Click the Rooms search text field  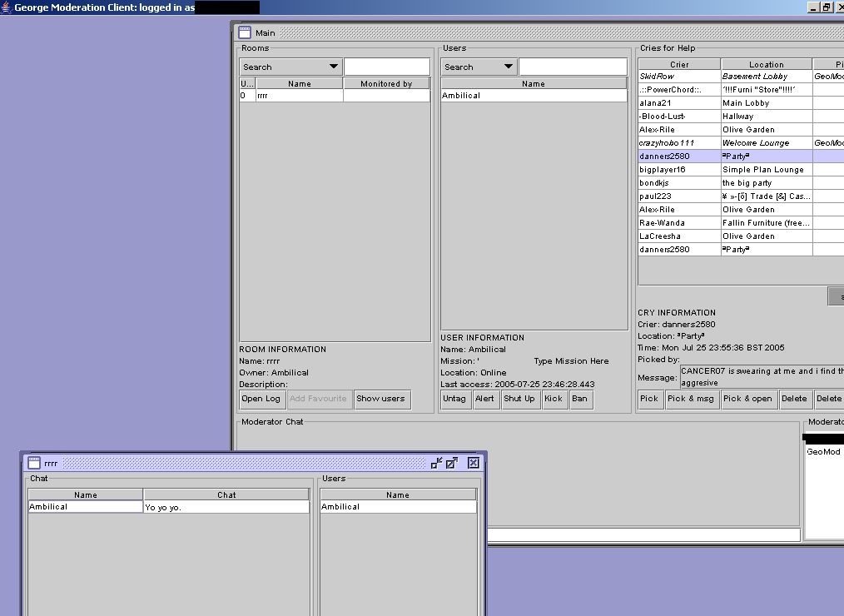[x=387, y=67]
